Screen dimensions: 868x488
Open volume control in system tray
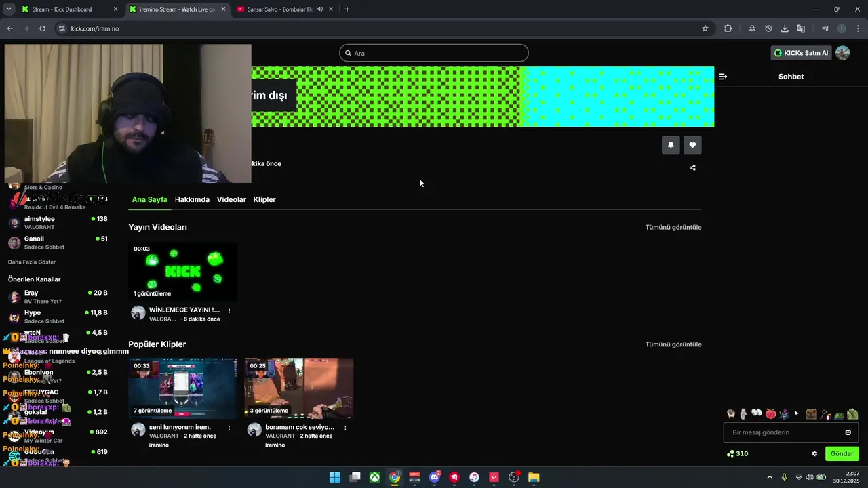coord(810,477)
